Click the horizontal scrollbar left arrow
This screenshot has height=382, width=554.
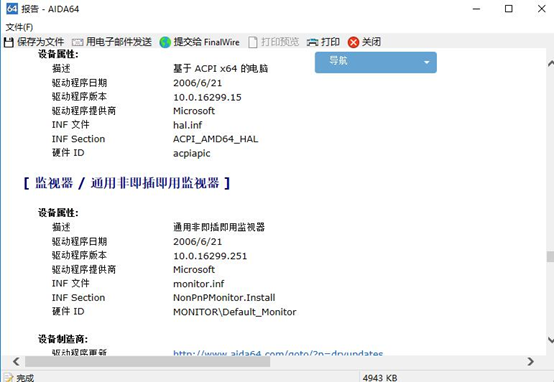(16, 362)
